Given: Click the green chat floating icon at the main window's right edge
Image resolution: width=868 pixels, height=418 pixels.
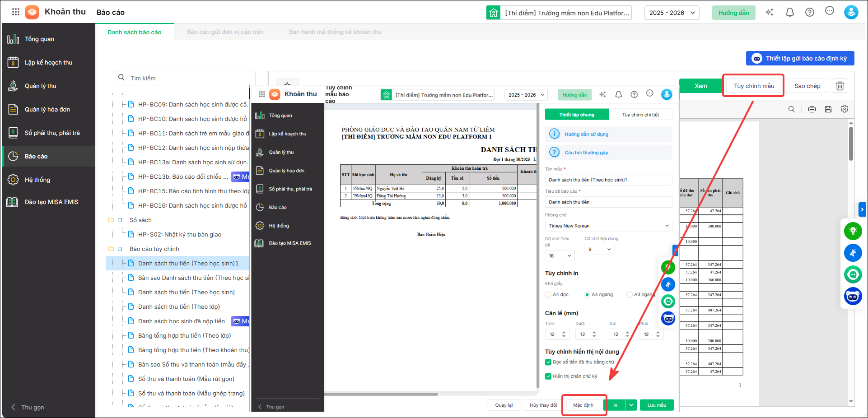Looking at the screenshot, I should pyautogui.click(x=853, y=274).
